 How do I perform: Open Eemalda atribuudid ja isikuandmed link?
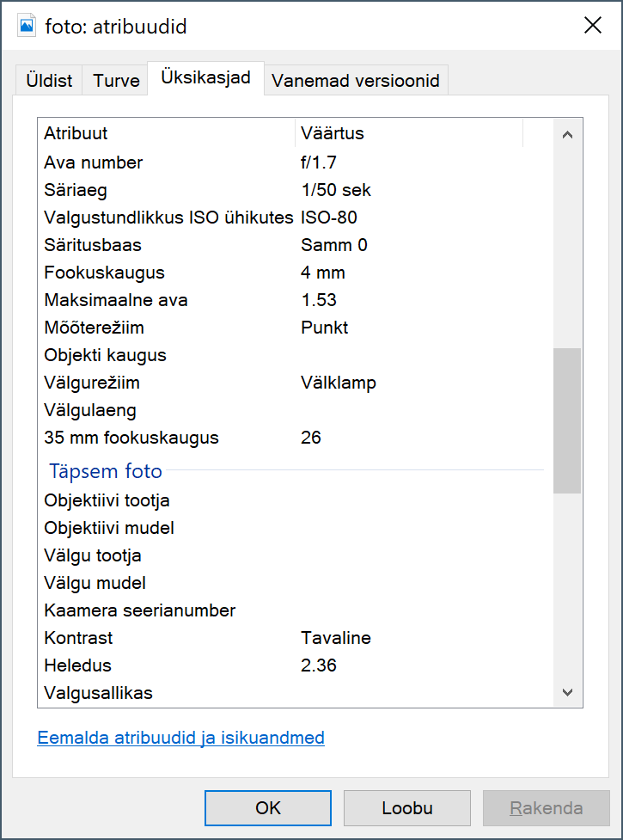[180, 738]
